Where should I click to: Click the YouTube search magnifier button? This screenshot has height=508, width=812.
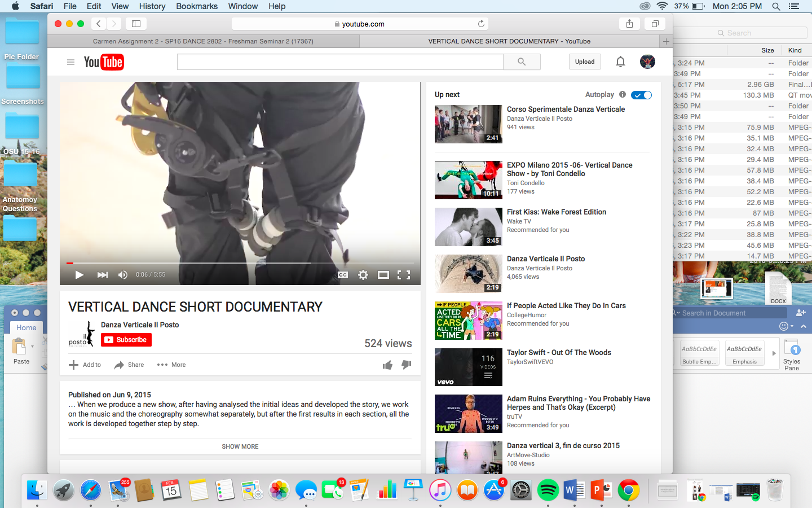[x=522, y=62]
